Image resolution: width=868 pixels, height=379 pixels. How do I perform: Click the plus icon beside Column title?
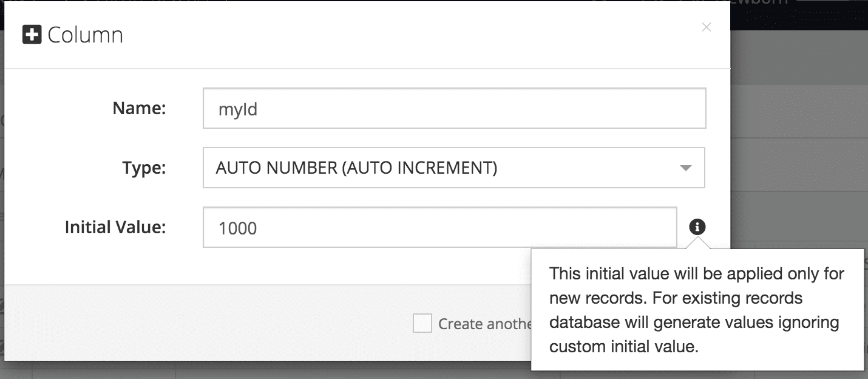click(x=32, y=35)
